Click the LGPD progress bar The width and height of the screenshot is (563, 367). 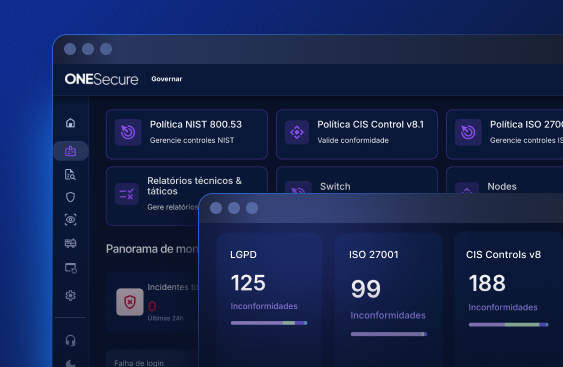[269, 323]
